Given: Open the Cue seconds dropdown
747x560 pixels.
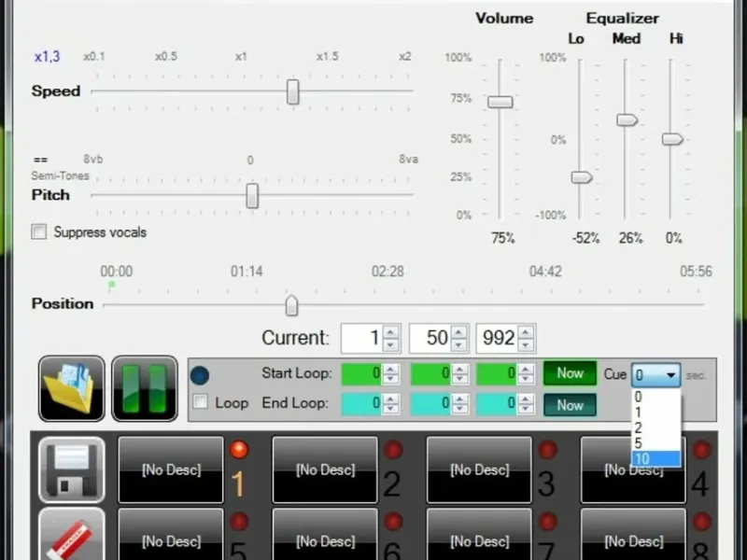Looking at the screenshot, I should point(656,375).
